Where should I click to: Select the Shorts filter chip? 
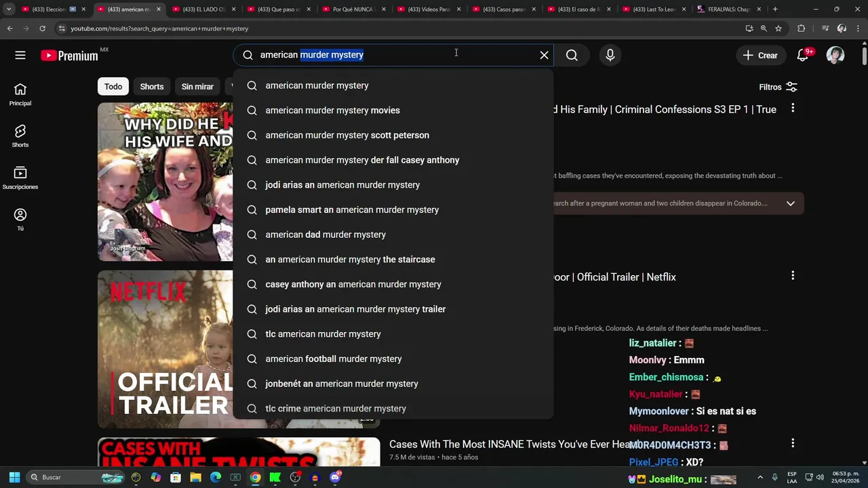tap(152, 86)
